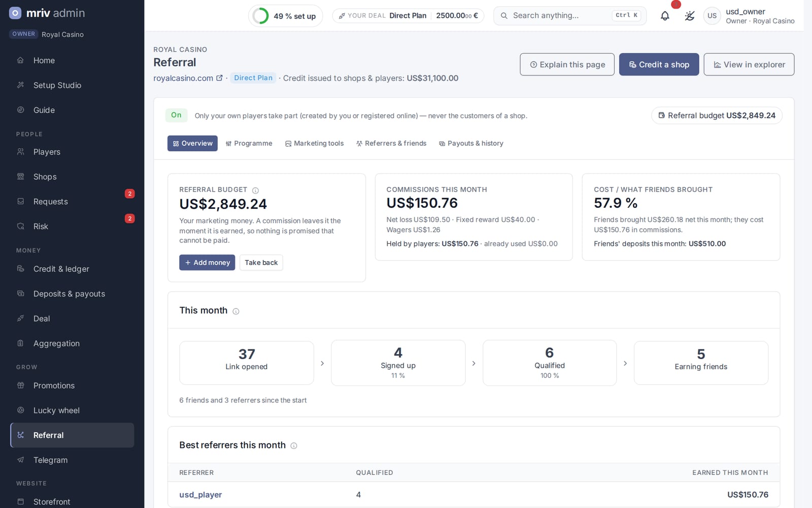Click the Home sidebar icon
Image resolution: width=812 pixels, height=508 pixels.
coord(21,60)
